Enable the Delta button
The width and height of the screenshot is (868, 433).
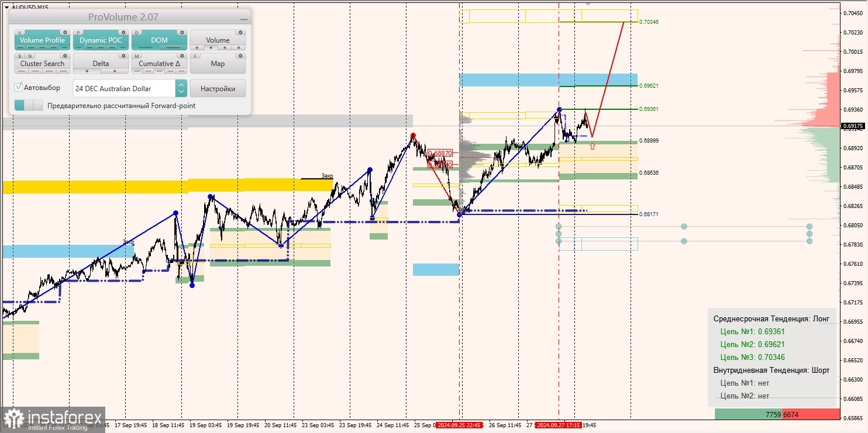click(101, 64)
